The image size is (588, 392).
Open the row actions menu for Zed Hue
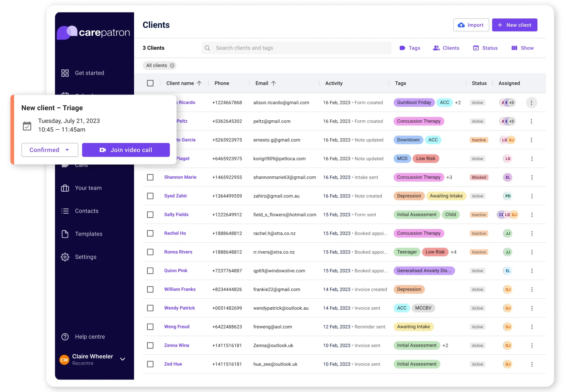(x=532, y=364)
